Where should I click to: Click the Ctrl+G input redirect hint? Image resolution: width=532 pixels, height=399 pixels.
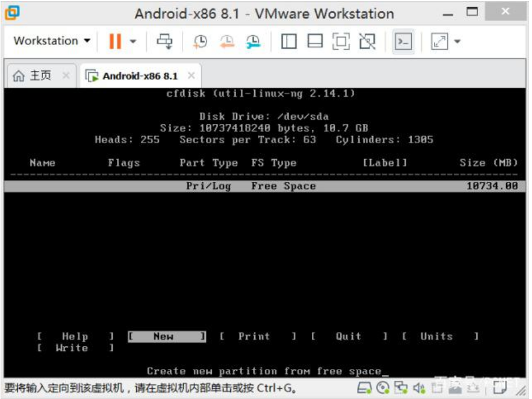click(151, 388)
